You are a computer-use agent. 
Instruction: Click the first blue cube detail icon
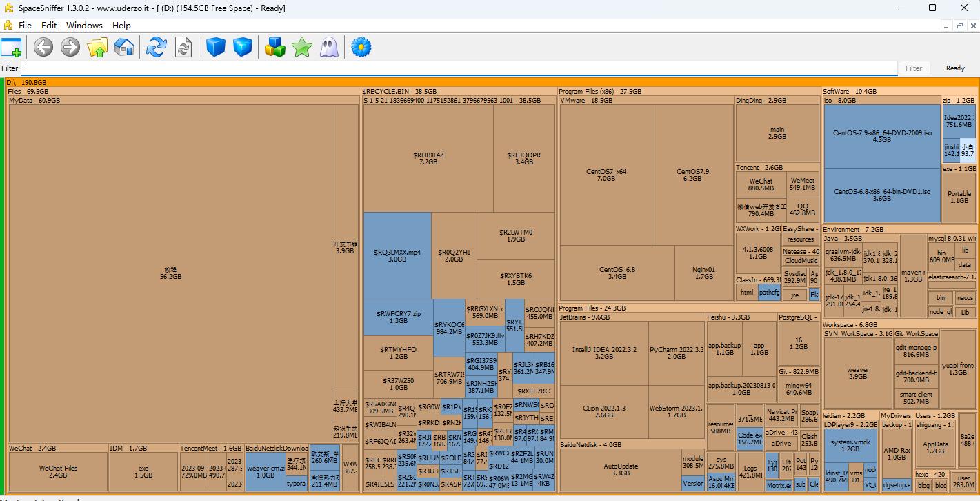[216, 47]
